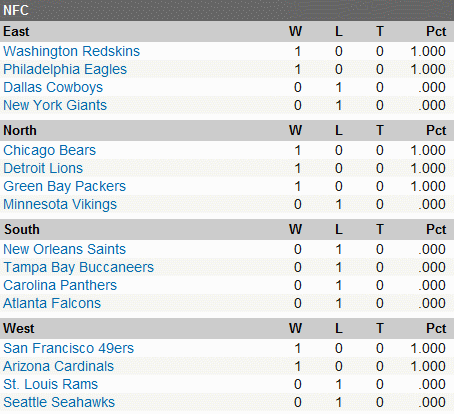Click the Pct column header in North

(436, 131)
